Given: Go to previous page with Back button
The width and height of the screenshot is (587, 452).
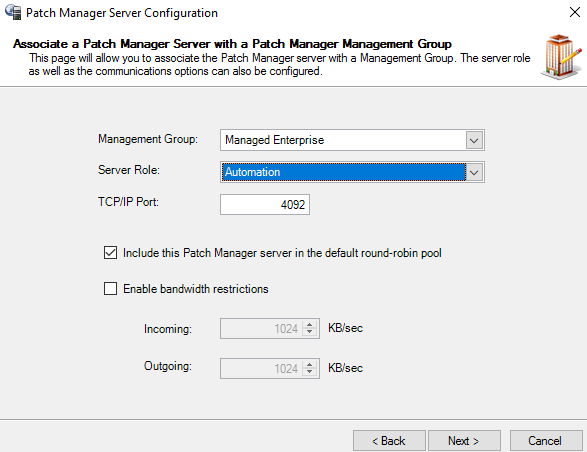Looking at the screenshot, I should point(389,441).
